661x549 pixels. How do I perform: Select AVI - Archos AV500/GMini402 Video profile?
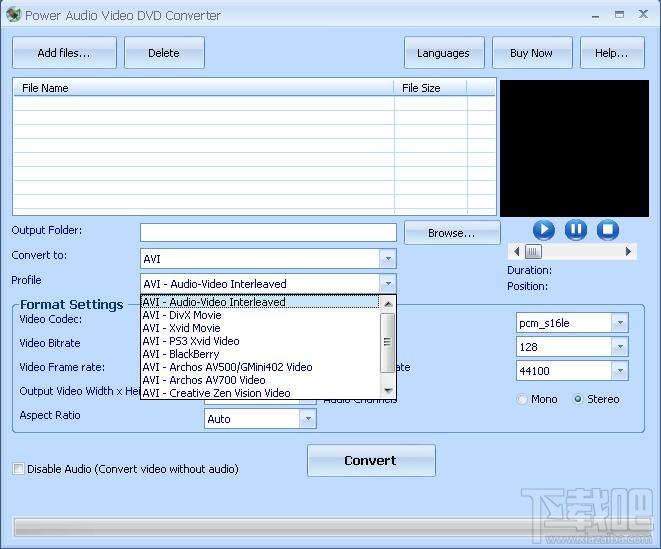[x=260, y=367]
